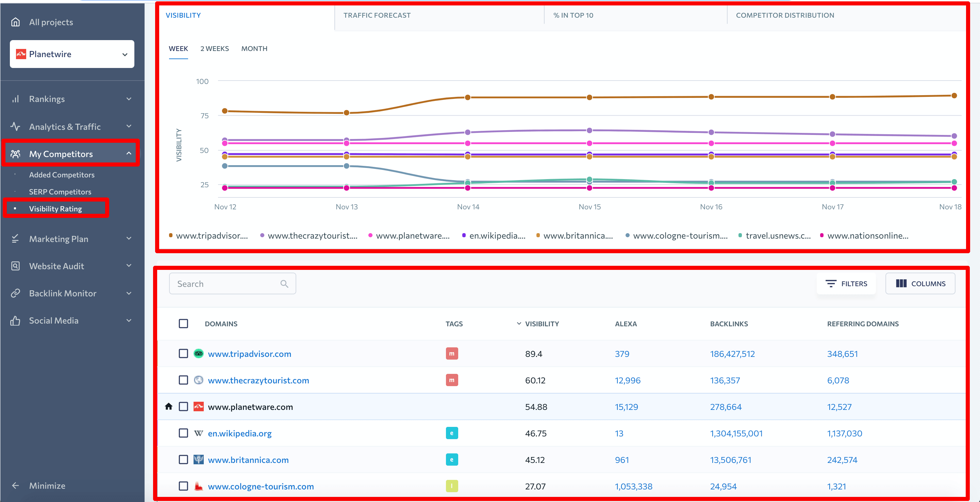The width and height of the screenshot is (980, 502).
Task: Open Visibility Rating submenu item
Action: 55,209
